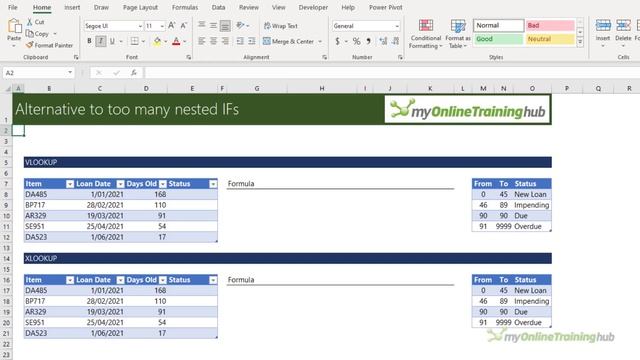Apply the yellow Fill Color

coord(157,41)
